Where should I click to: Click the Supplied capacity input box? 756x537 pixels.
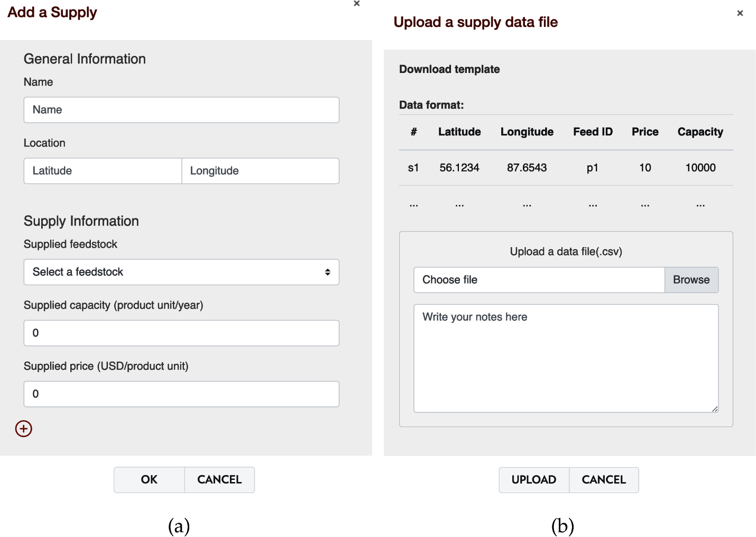tap(181, 333)
